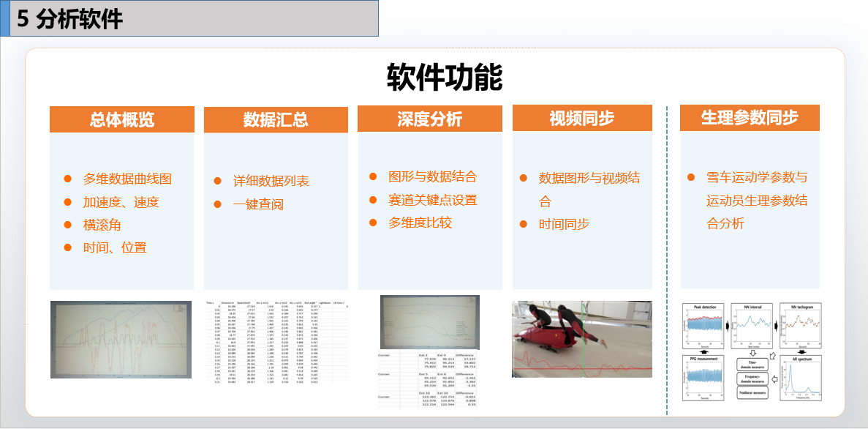
Task: Select the 一键查阅 bullet item
Action: point(258,204)
